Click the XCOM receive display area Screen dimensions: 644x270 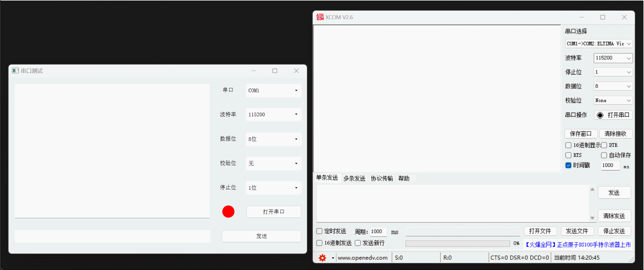437,99
